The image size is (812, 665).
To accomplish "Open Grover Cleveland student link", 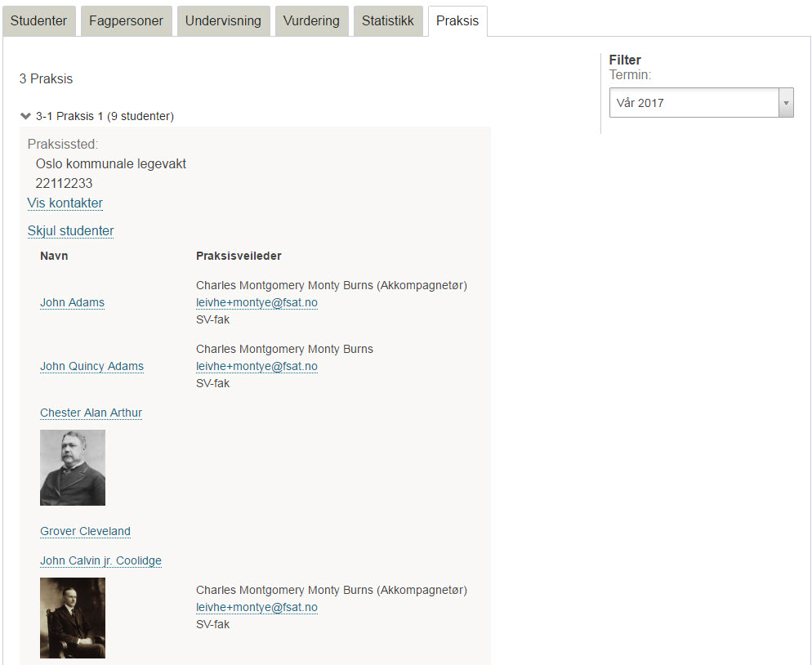I will (x=86, y=531).
